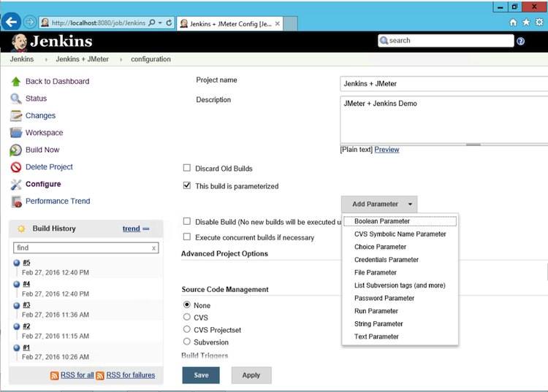Open the favorites star icon
Screen dimensions: 548x392
tap(526, 23)
